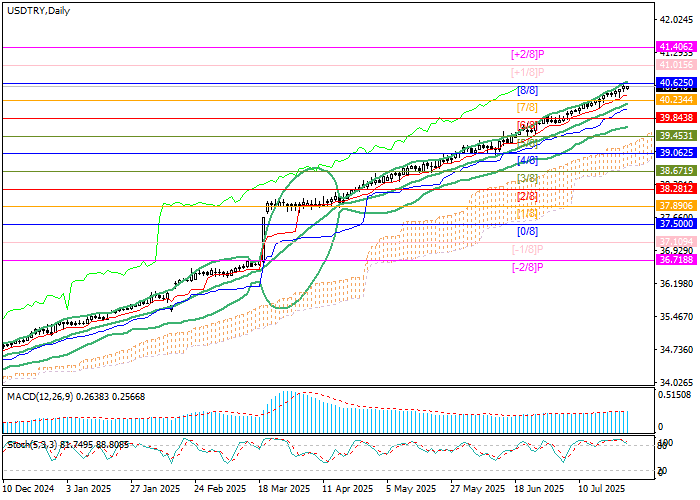Click the [4/8] Murray level label
The height and width of the screenshot is (500, 700).
pos(527,160)
